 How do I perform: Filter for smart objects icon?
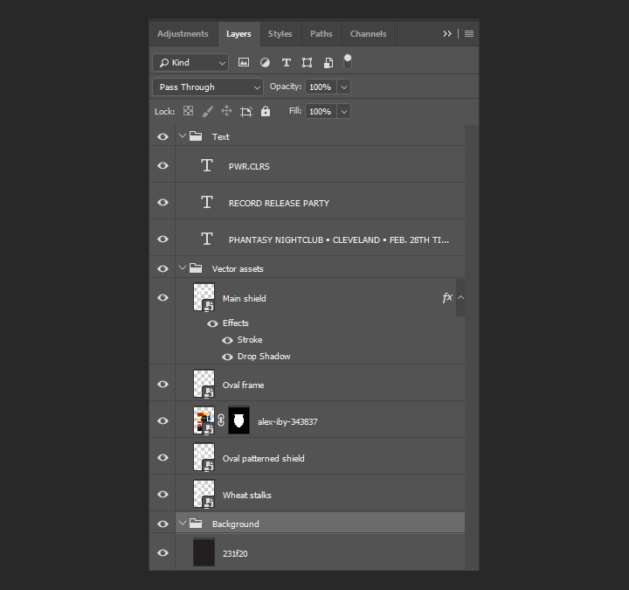point(328,62)
